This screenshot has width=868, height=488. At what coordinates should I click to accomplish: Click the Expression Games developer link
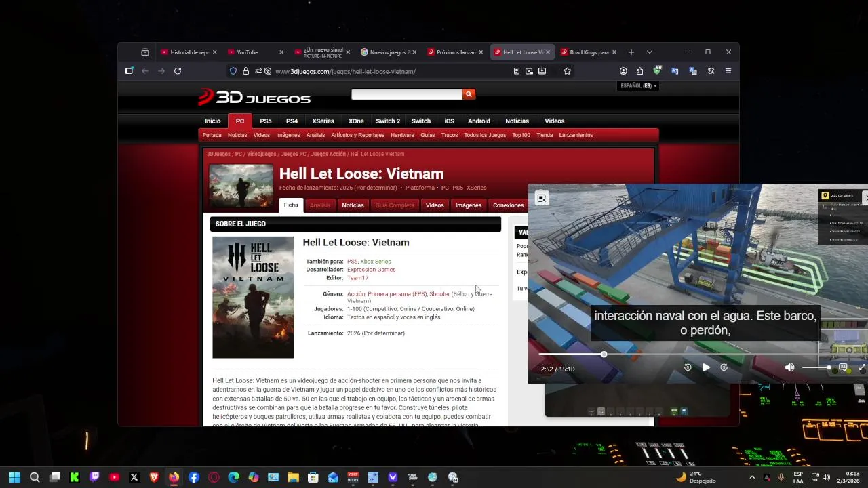(x=371, y=270)
